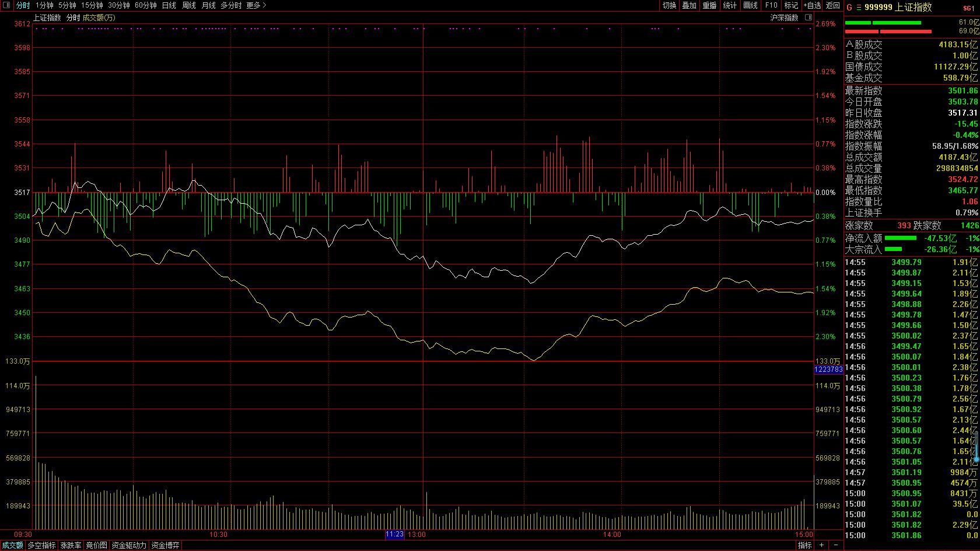Add to watchlist with +自选
Image resolution: width=980 pixels, height=551 pixels.
click(812, 5)
